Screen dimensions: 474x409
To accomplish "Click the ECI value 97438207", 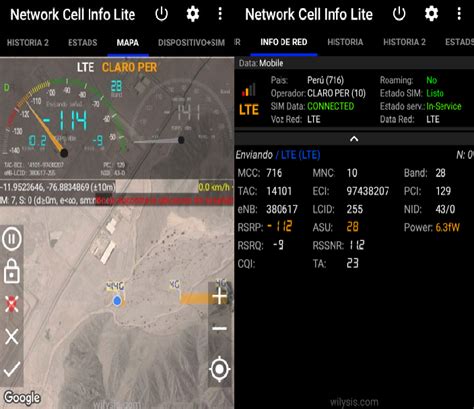I will 368,191.
